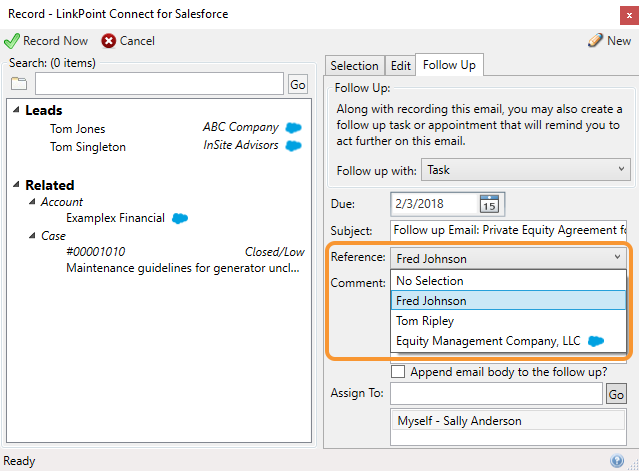
Task: Open the Follow up with Task dropdown
Action: 526,170
